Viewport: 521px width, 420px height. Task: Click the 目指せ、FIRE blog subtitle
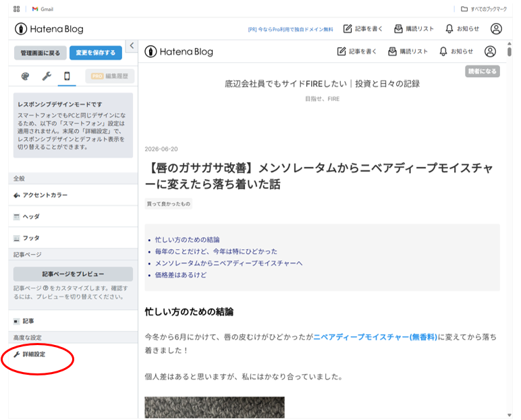(x=323, y=99)
